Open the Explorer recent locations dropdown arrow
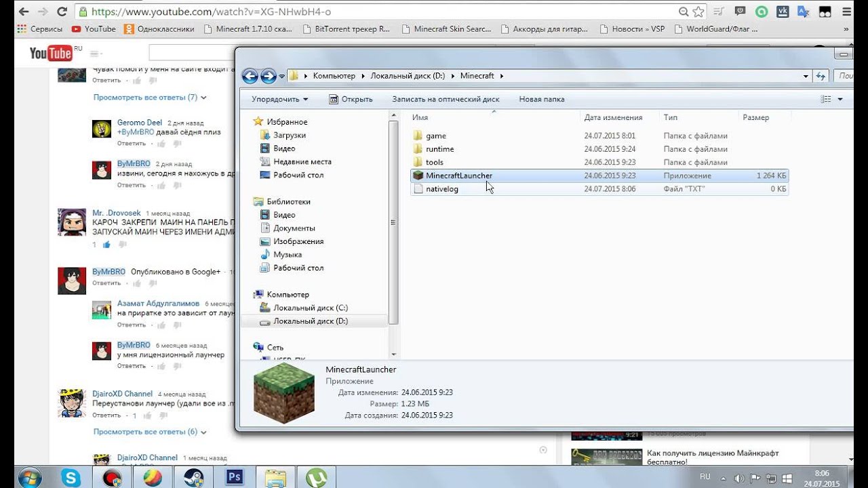 point(282,76)
